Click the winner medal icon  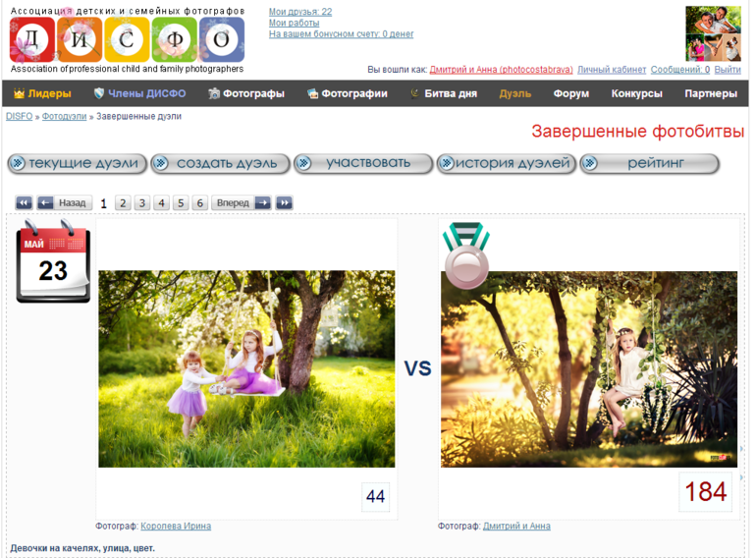point(465,257)
